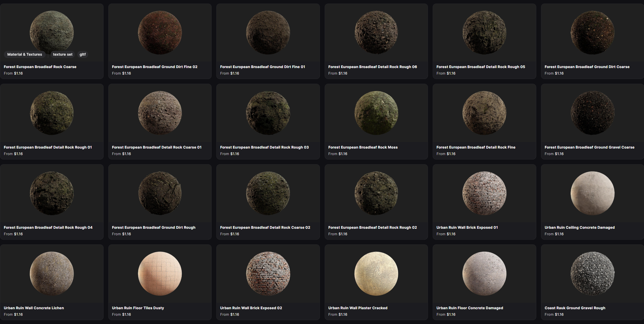The width and height of the screenshot is (644, 324).
Task: Open Urban Ruin Ceiling Concrete Damaged thumbnail
Action: click(592, 193)
